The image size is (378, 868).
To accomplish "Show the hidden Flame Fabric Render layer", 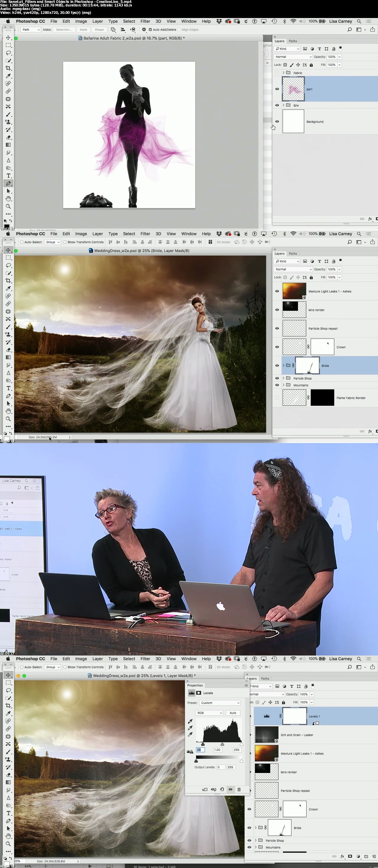I will [x=277, y=398].
